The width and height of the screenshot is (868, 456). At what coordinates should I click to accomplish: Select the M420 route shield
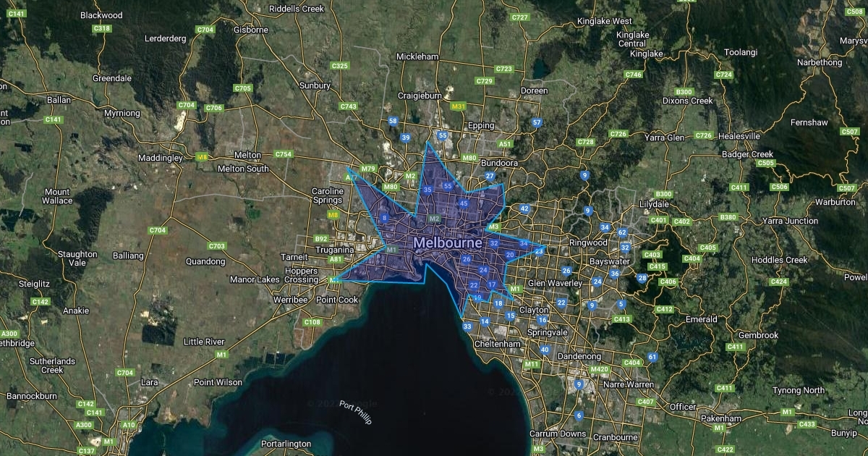[x=600, y=370]
